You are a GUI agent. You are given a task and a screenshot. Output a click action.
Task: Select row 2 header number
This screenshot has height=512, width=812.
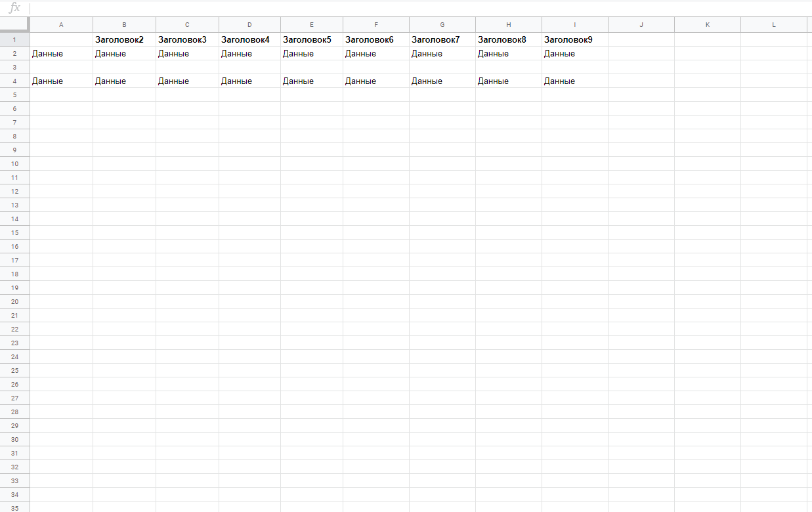pyautogui.click(x=14, y=53)
